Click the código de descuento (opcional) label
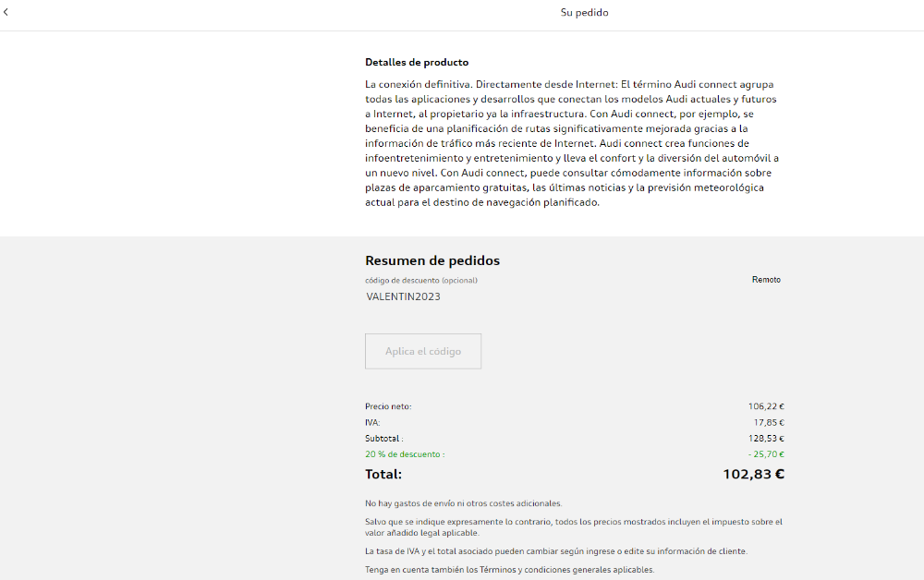 [420, 280]
